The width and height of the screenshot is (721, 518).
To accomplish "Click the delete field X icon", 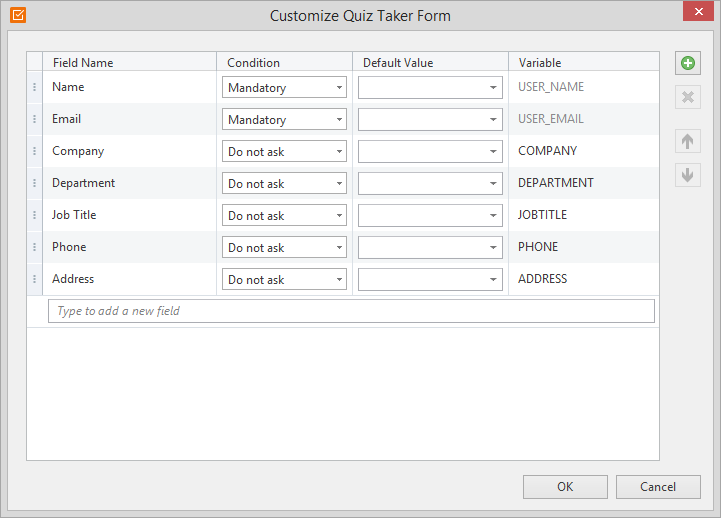I will click(x=687, y=97).
